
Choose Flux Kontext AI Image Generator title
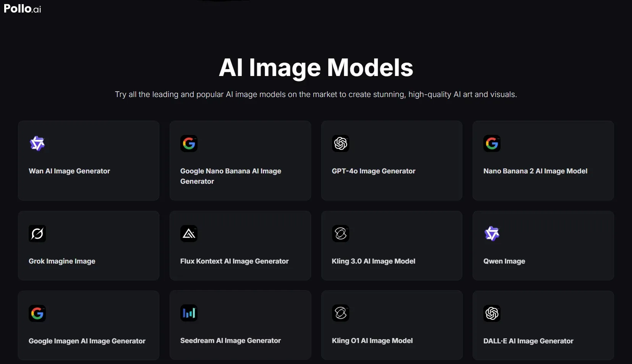click(235, 261)
